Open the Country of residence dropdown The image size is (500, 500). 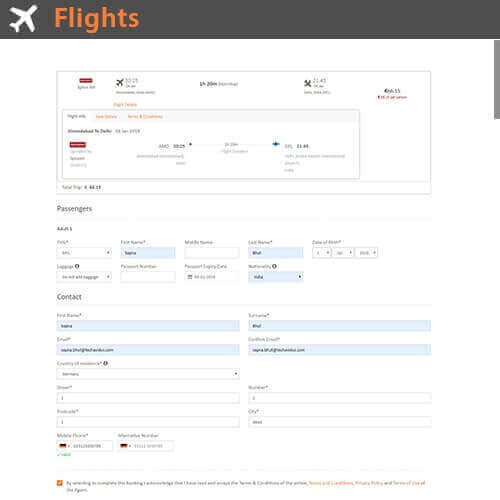click(x=148, y=374)
